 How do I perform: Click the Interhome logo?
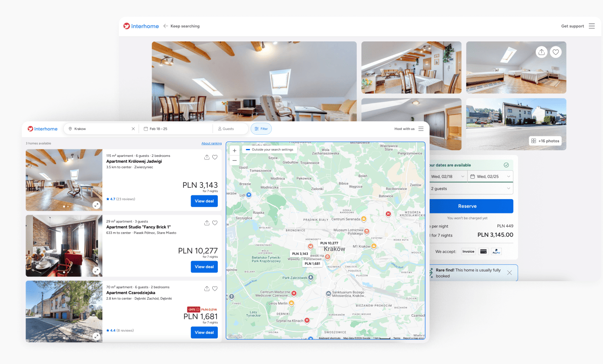click(x=42, y=128)
